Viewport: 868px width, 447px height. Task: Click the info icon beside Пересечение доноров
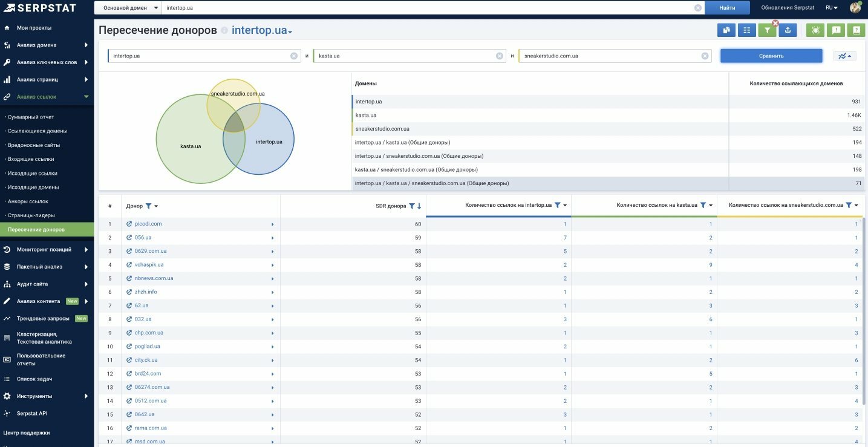(224, 31)
